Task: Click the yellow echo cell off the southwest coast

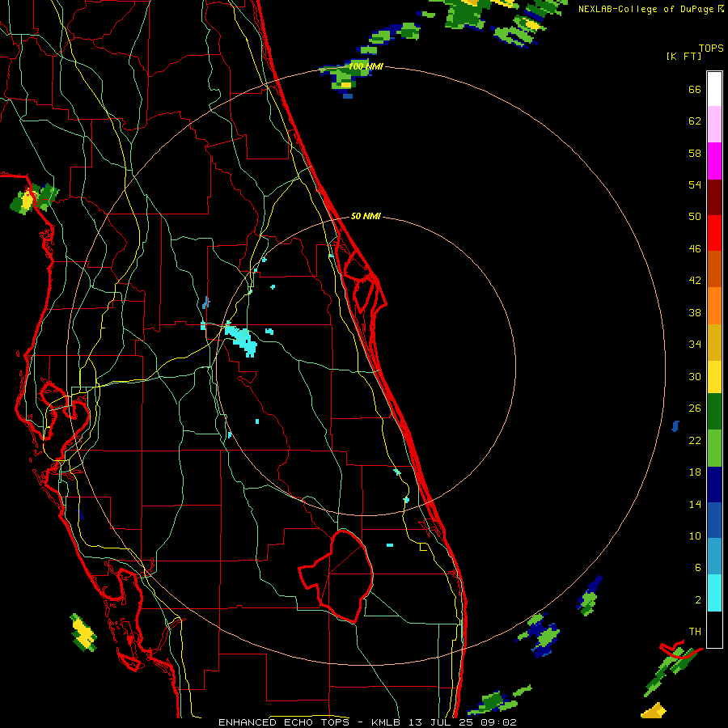Action: pos(83,633)
